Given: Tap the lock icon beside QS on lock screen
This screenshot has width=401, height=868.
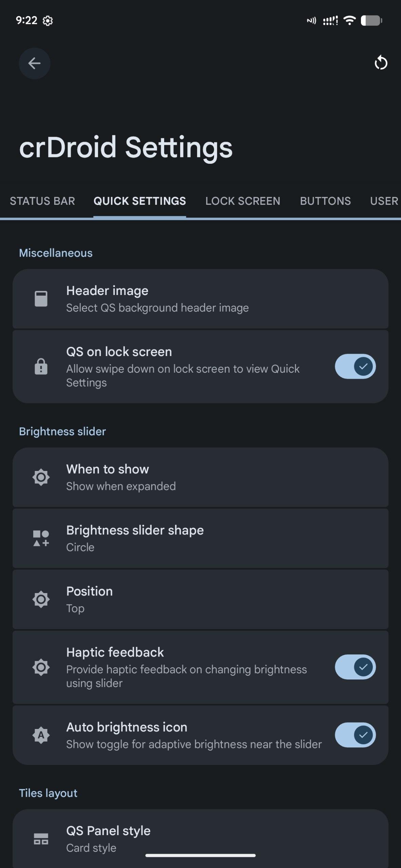Looking at the screenshot, I should pyautogui.click(x=41, y=367).
